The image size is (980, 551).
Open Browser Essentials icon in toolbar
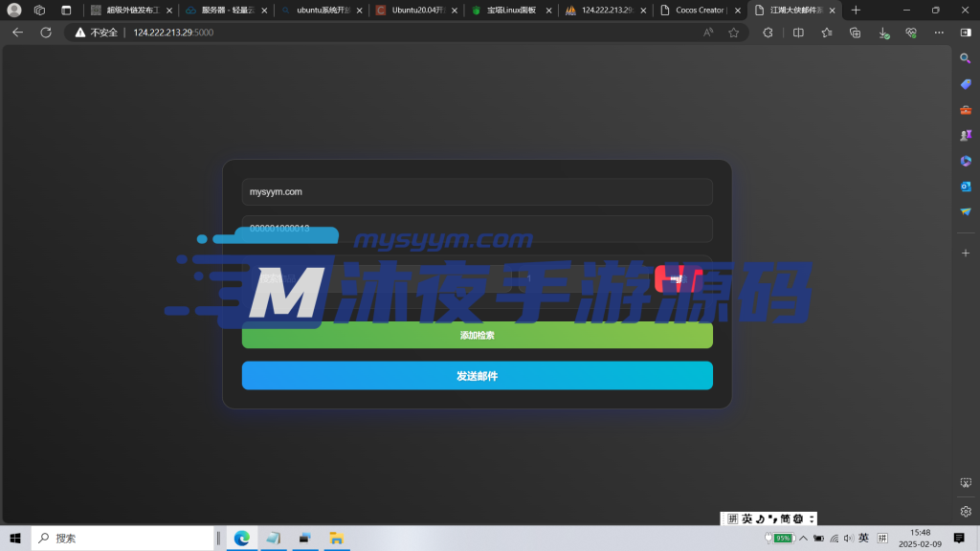[911, 32]
